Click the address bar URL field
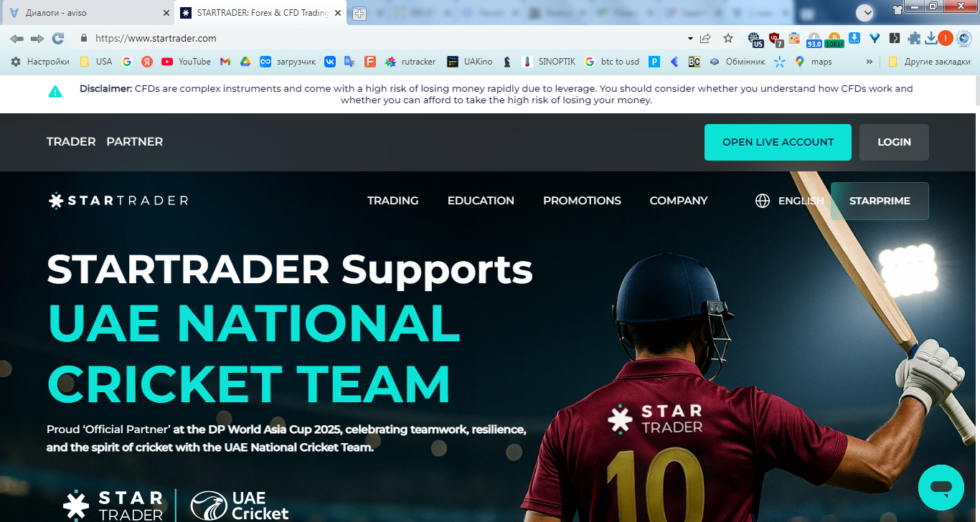 pyautogui.click(x=387, y=38)
